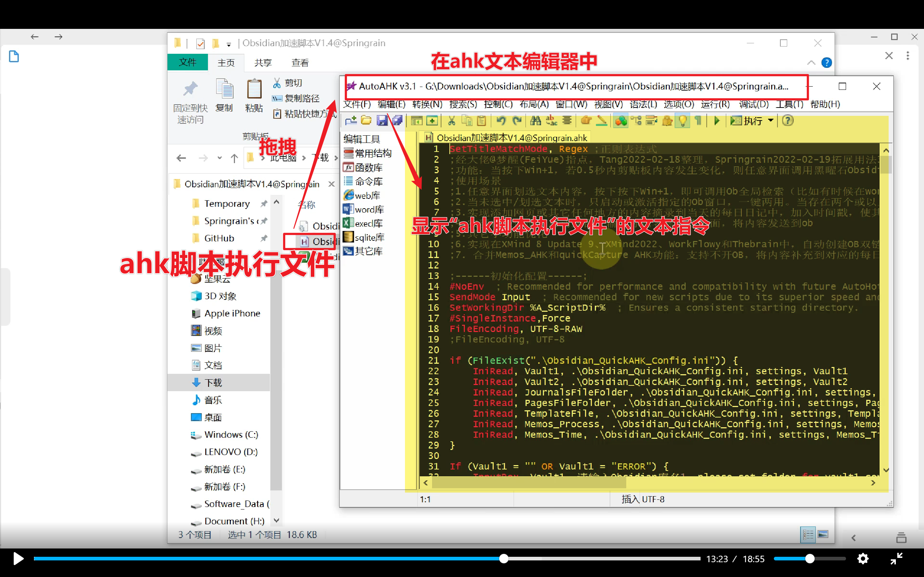The height and width of the screenshot is (577, 924).
Task: Open Explorer quick access toolbar dropdown
Action: pos(228,44)
